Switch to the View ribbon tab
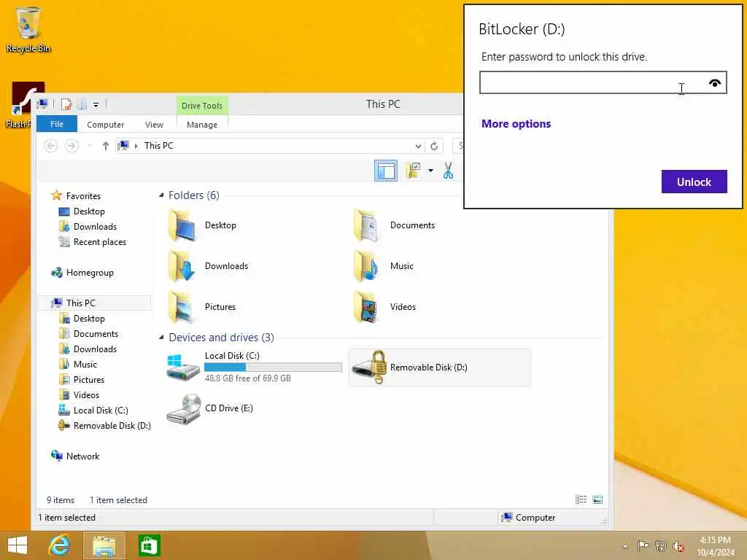 (x=154, y=124)
